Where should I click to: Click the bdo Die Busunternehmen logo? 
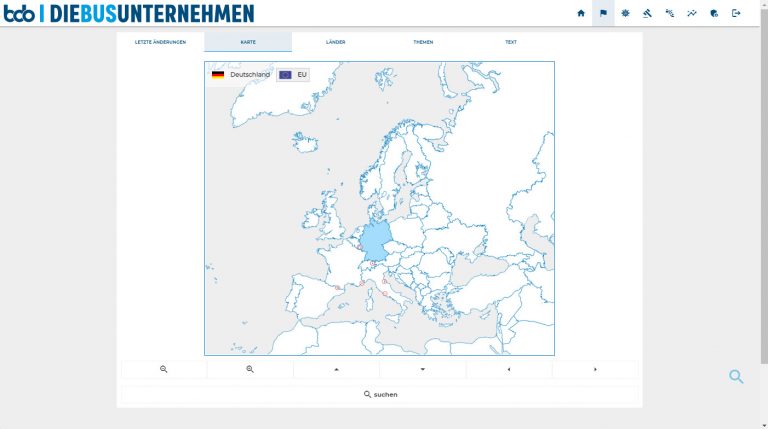[128, 13]
